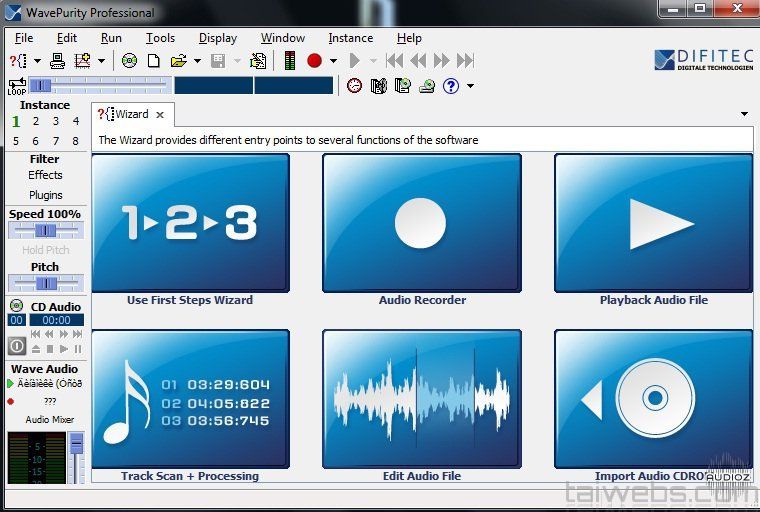The width and height of the screenshot is (760, 512).
Task: Open the Instance menu
Action: coord(350,38)
